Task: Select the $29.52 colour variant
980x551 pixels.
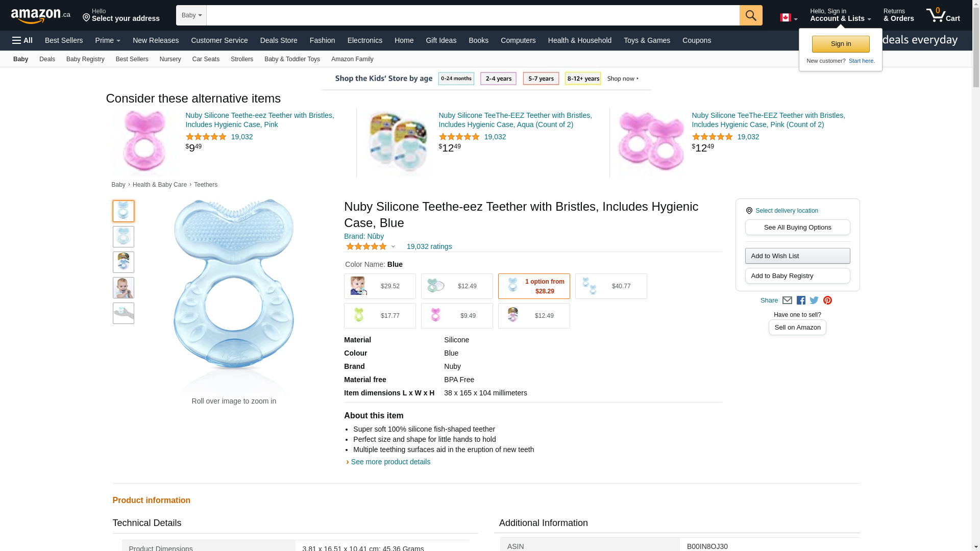Action: (x=380, y=286)
